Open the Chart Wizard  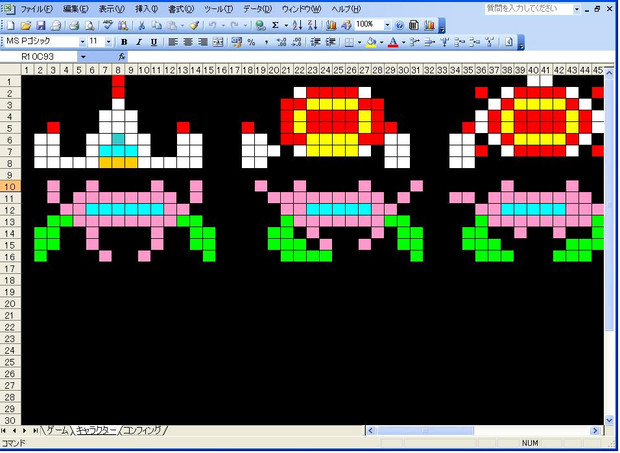click(331, 26)
